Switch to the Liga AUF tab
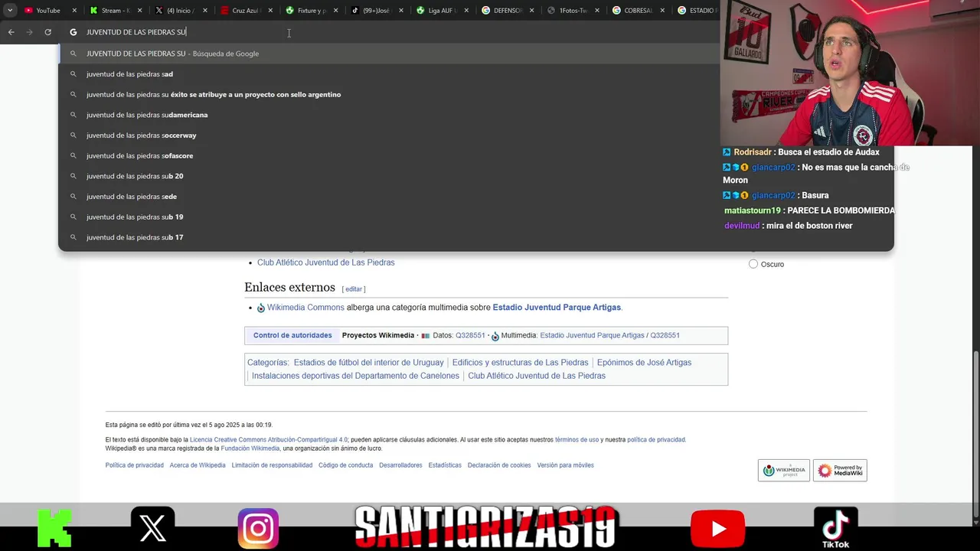Viewport: 980px width, 551px height. (x=443, y=11)
